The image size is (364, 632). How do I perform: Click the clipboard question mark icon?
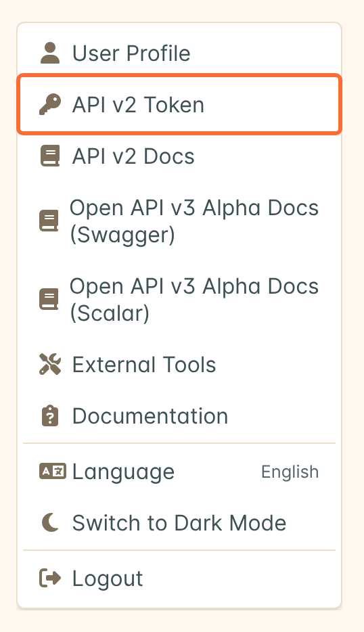tap(50, 416)
